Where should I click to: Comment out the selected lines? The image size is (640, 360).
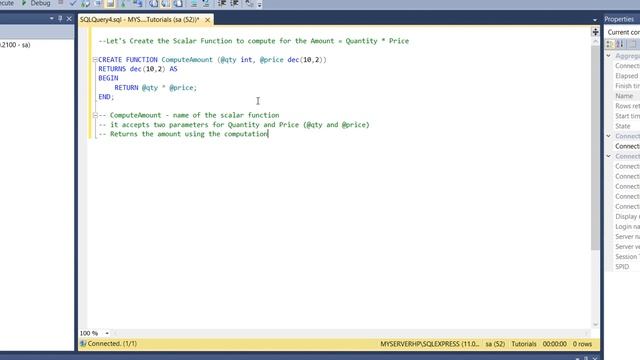194,4
